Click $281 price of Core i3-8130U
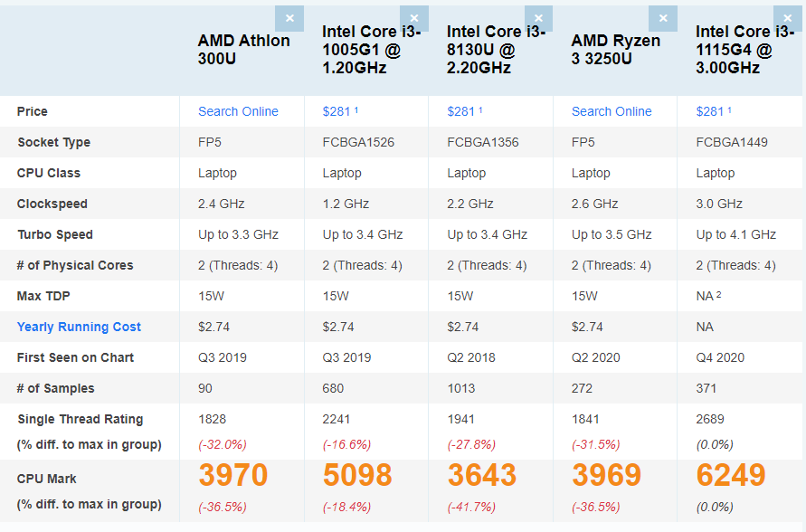Viewport: 806px width, 532px height. (462, 111)
